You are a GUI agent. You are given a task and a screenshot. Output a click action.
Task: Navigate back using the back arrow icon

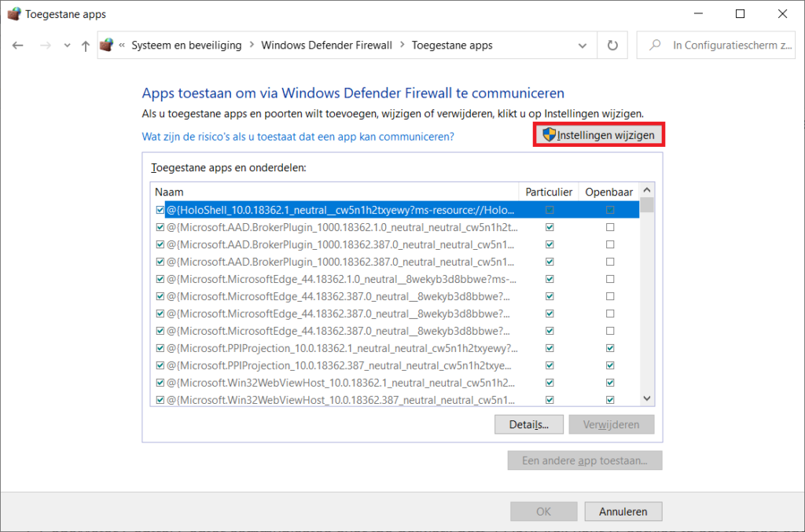tap(17, 45)
